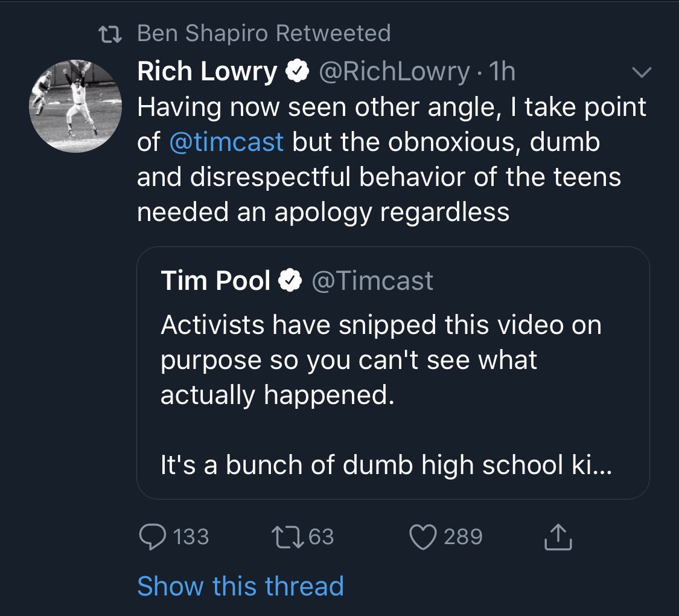Open the reply comment bubble icon
The height and width of the screenshot is (616, 679).
click(x=153, y=537)
